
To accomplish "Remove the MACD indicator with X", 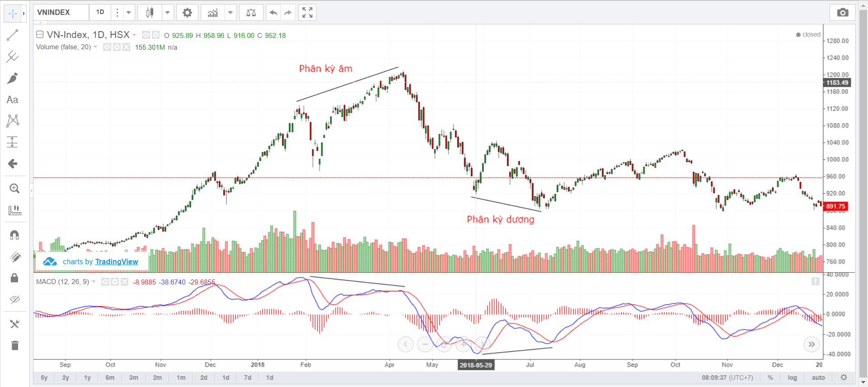I will point(124,282).
